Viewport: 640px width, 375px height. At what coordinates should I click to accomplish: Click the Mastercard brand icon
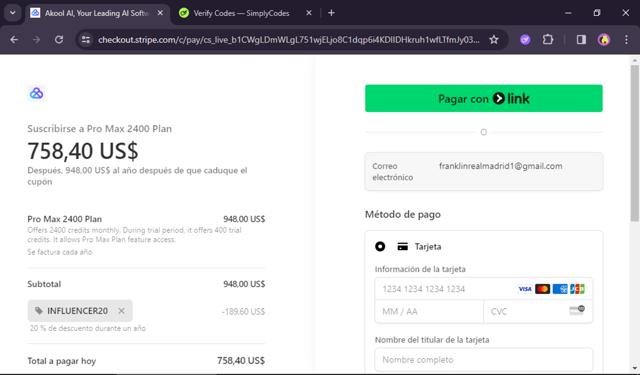click(x=542, y=289)
